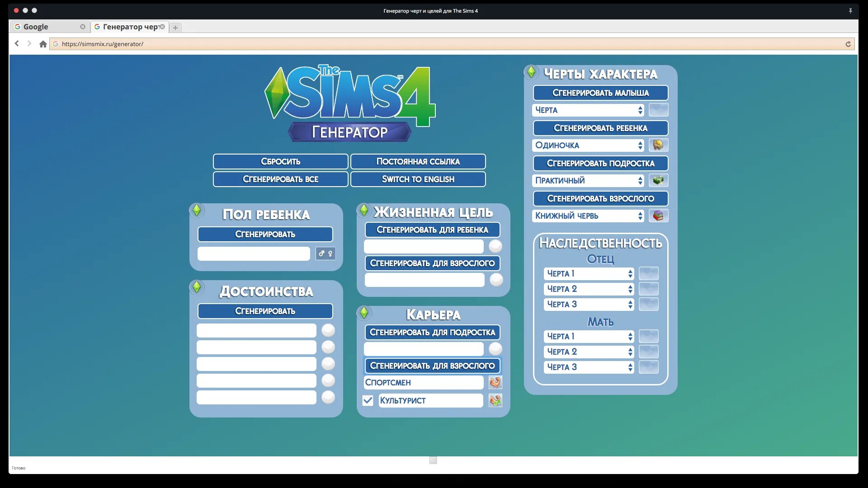Switch to the Google tab

pyautogui.click(x=50, y=27)
